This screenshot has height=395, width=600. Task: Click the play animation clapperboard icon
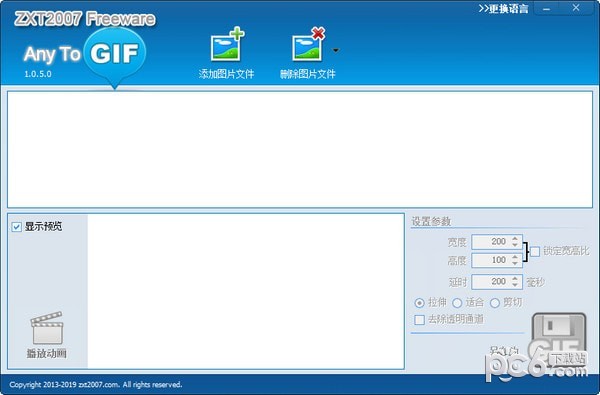[47, 328]
